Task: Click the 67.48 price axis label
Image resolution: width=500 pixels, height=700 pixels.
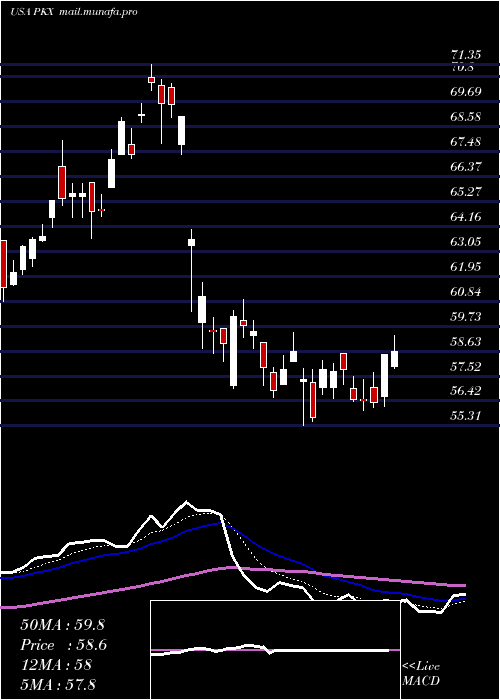Action: (466, 142)
